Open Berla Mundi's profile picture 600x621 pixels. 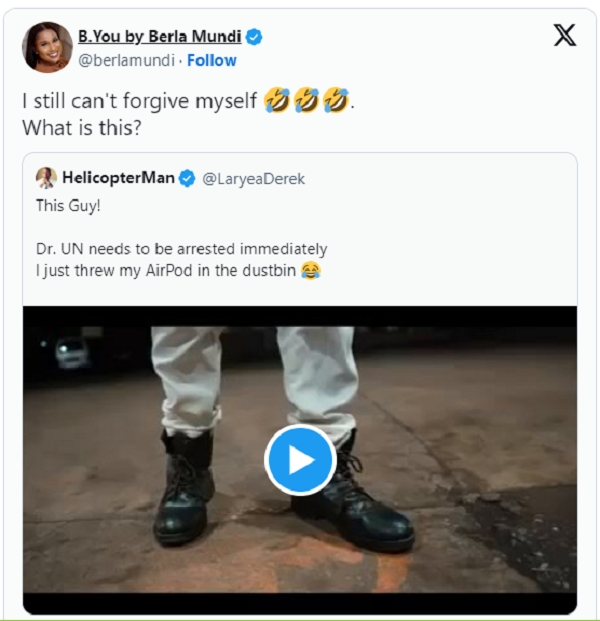pos(47,47)
